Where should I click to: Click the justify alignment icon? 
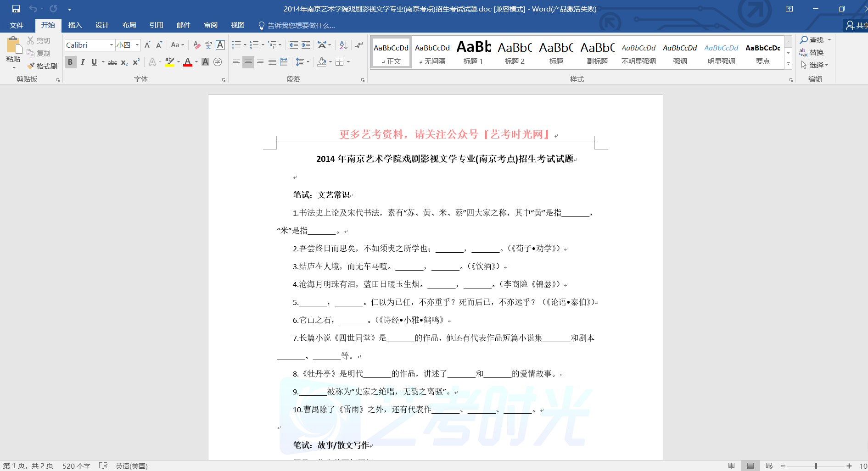(x=272, y=62)
